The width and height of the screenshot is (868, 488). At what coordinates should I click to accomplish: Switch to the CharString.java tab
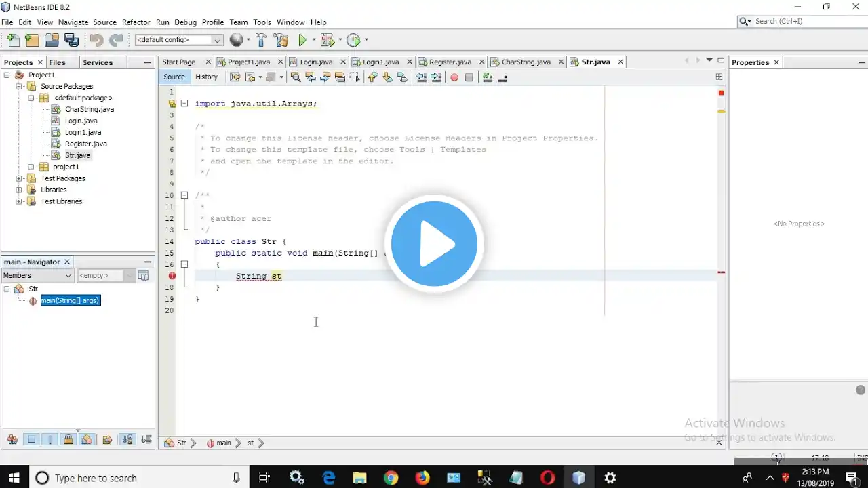click(526, 62)
